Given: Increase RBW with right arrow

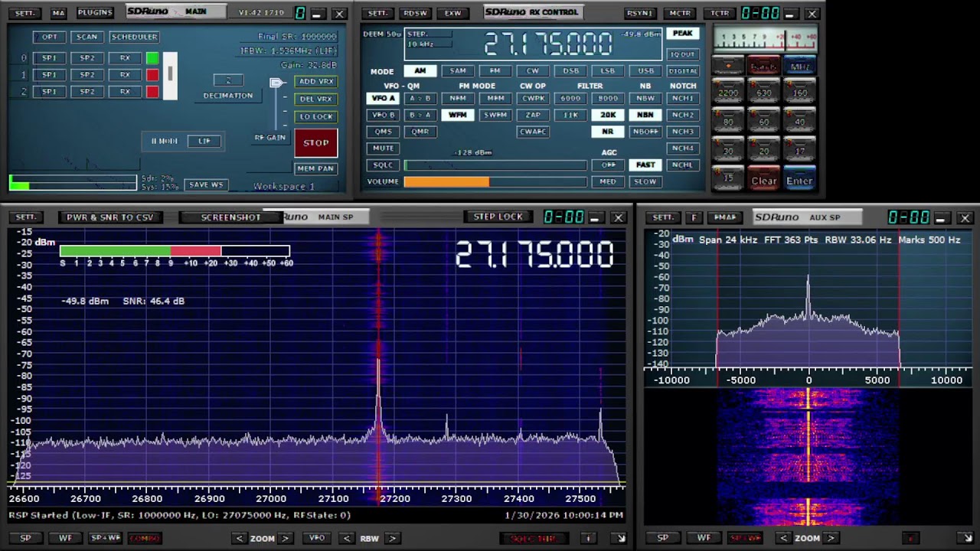Looking at the screenshot, I should click(x=392, y=538).
